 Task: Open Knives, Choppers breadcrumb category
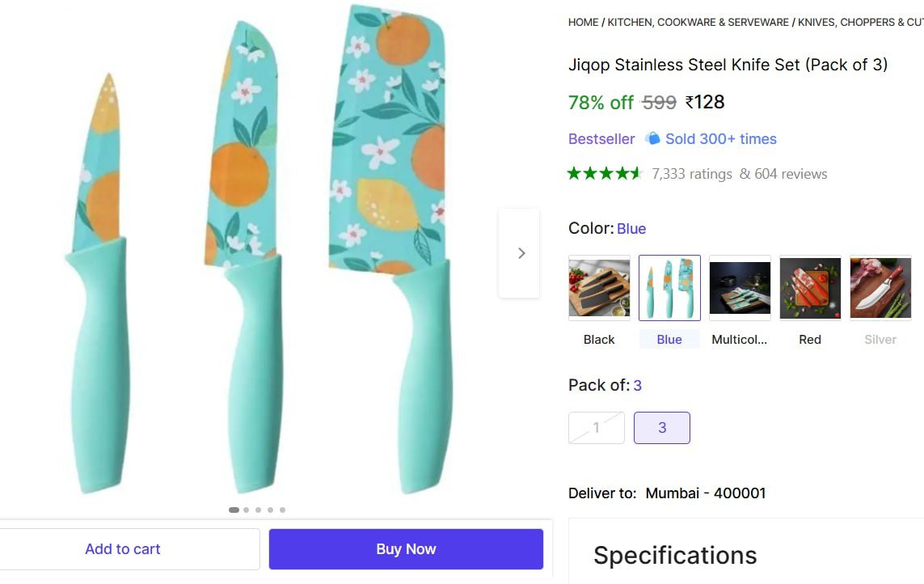pyautogui.click(x=860, y=23)
